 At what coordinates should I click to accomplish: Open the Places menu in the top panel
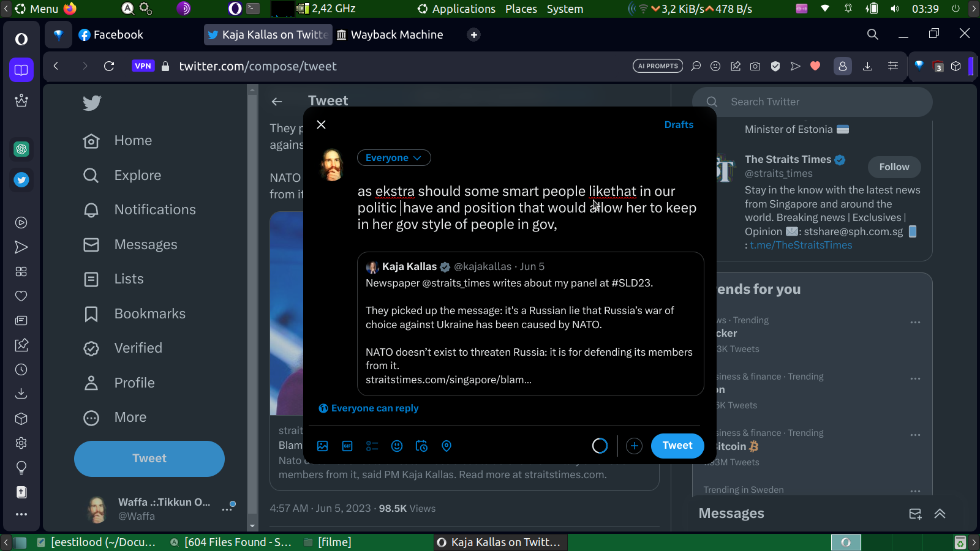[521, 9]
